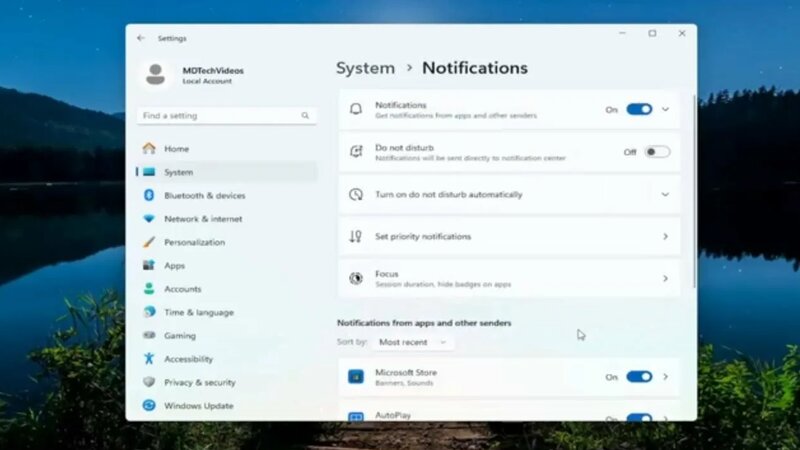Image resolution: width=800 pixels, height=450 pixels.
Task: Open Privacy & security settings
Action: 227,382
